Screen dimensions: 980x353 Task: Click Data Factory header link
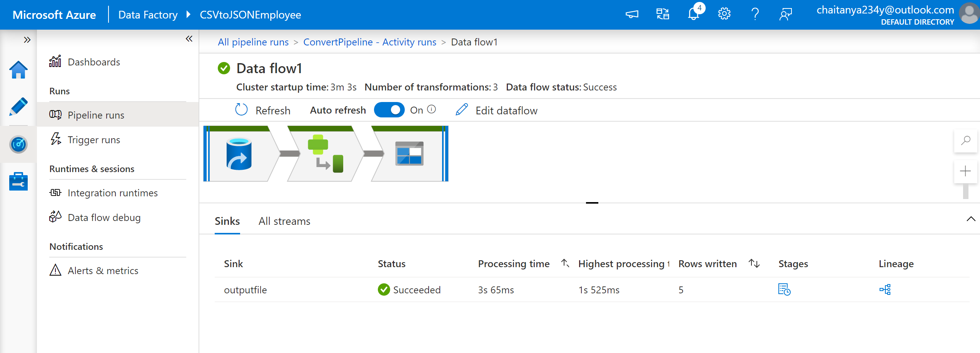coord(148,15)
